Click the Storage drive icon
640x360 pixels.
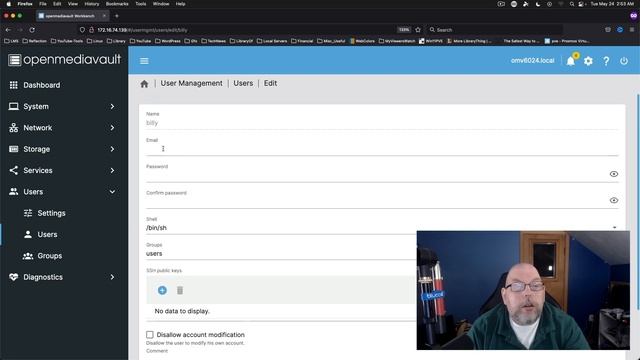point(13,149)
